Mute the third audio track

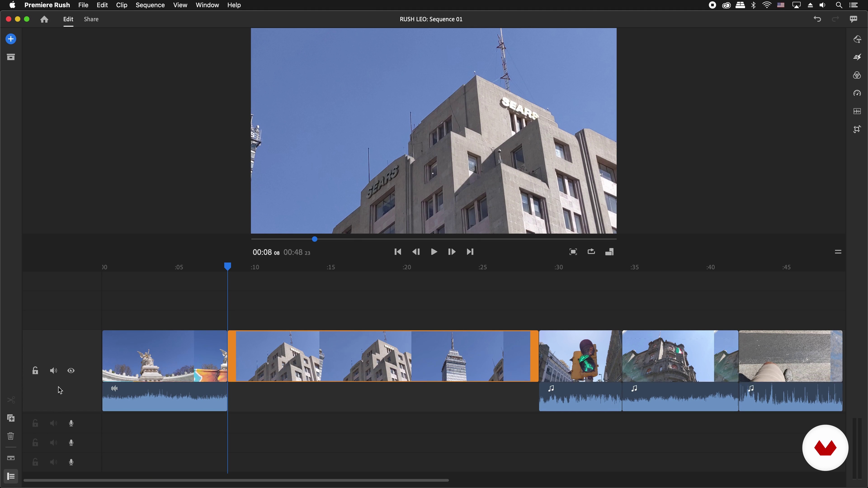(53, 462)
